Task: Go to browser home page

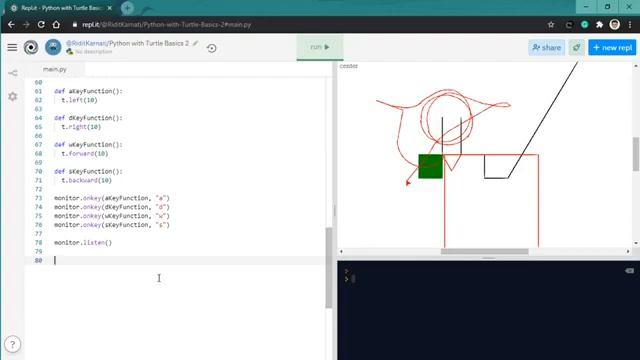Action: (56, 24)
